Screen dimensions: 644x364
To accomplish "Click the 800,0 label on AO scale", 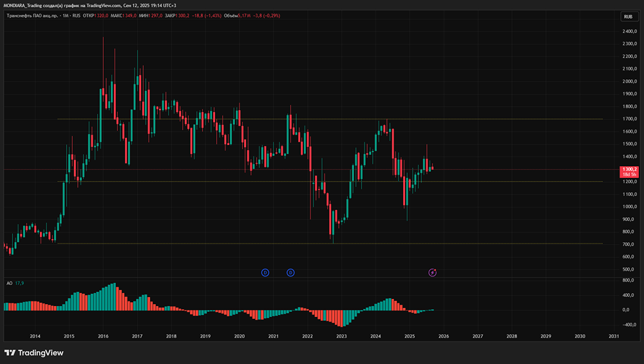I will coord(629,280).
